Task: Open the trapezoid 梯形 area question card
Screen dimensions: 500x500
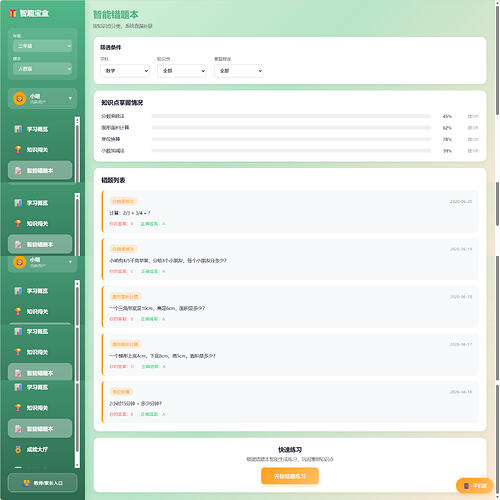Action: point(290,355)
